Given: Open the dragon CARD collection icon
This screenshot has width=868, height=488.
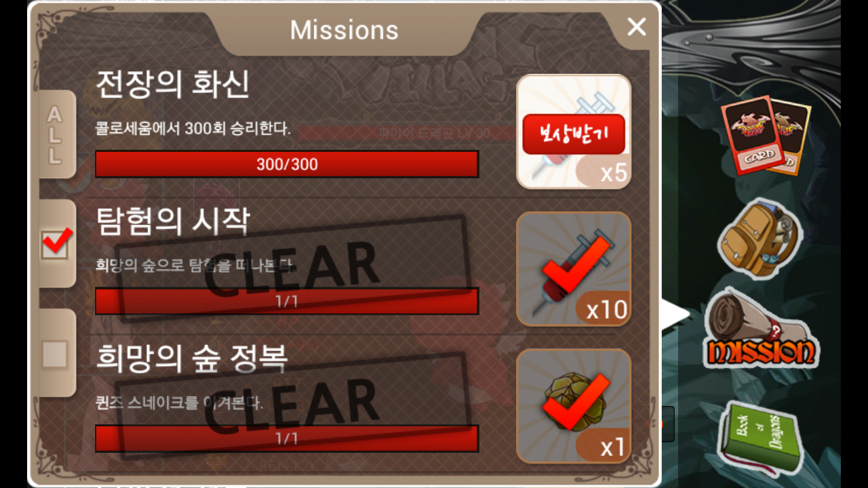Looking at the screenshot, I should pos(766,136).
